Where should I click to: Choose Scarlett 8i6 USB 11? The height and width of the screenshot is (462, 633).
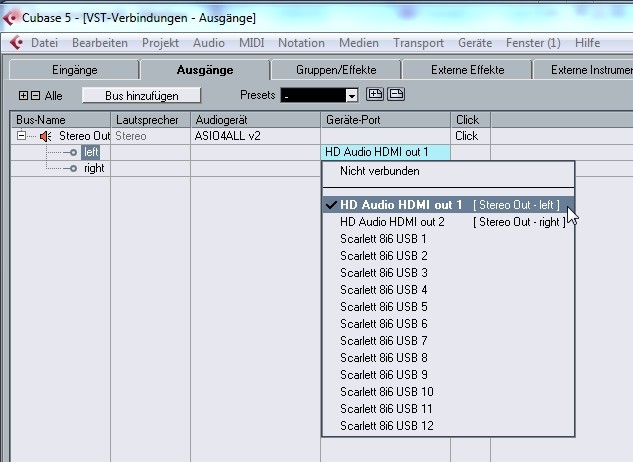tap(448, 409)
